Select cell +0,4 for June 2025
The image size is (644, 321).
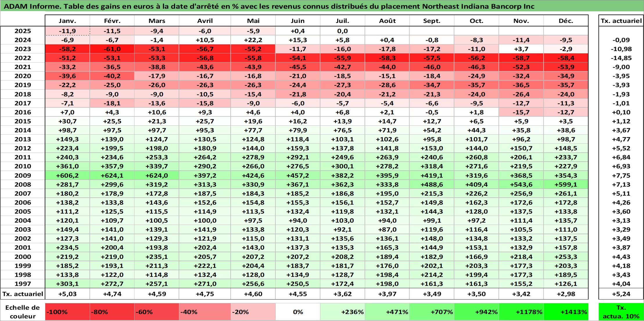pyautogui.click(x=298, y=31)
